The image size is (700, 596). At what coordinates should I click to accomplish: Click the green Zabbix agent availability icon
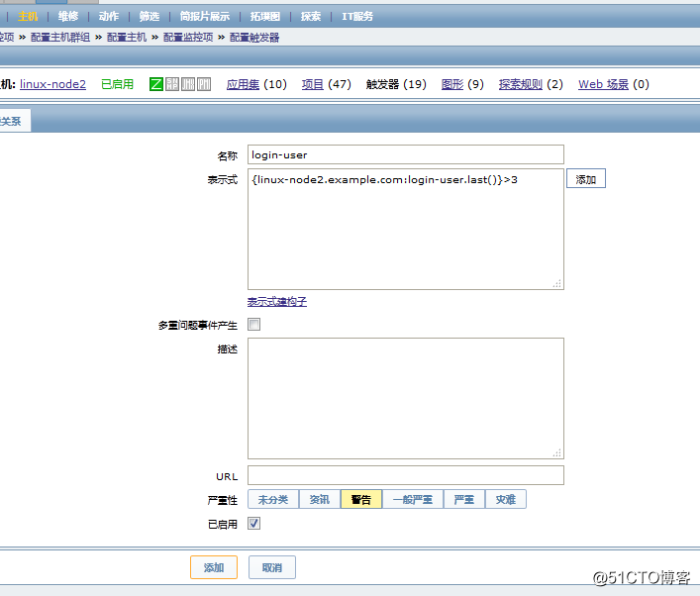155,84
